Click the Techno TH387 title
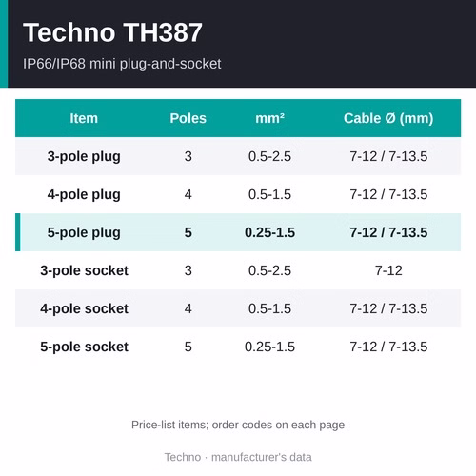 [x=112, y=32]
